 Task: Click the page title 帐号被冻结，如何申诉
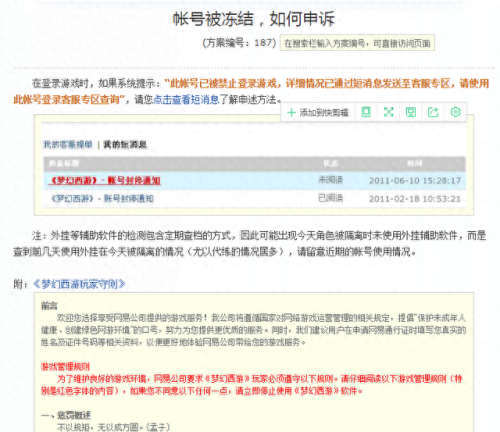(253, 19)
